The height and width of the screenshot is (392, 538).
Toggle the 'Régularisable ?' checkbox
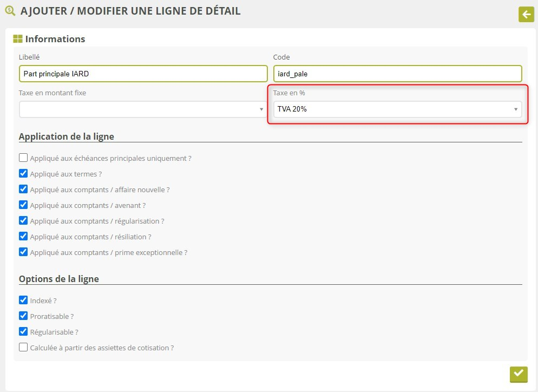coord(23,332)
